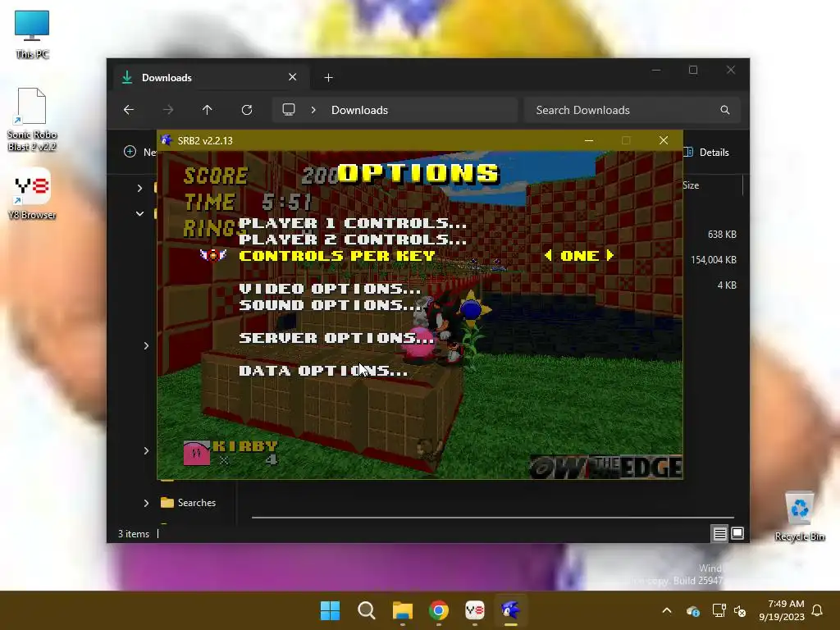840x630 pixels.
Task: Open the clock and date panel
Action: [782, 610]
